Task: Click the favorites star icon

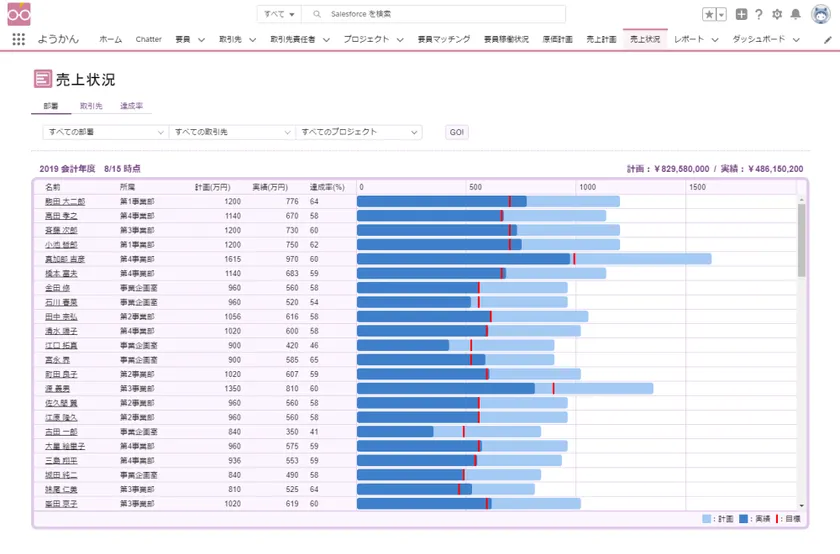Action: pos(708,14)
